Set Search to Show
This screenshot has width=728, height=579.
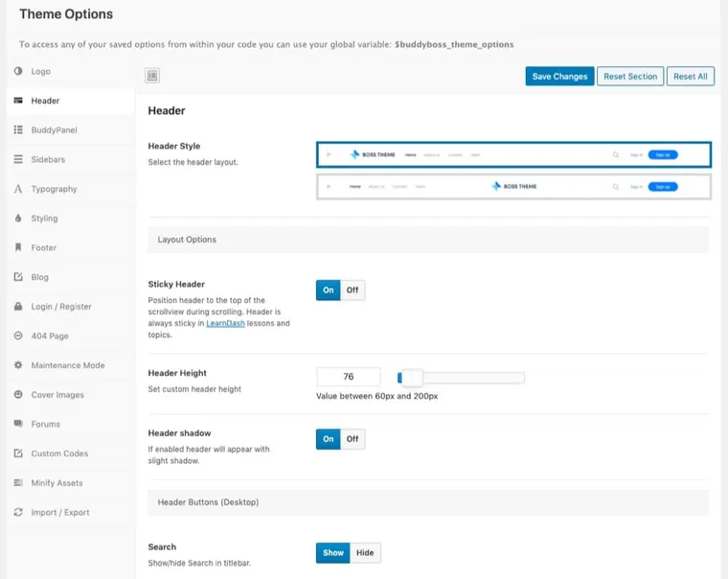coord(333,552)
